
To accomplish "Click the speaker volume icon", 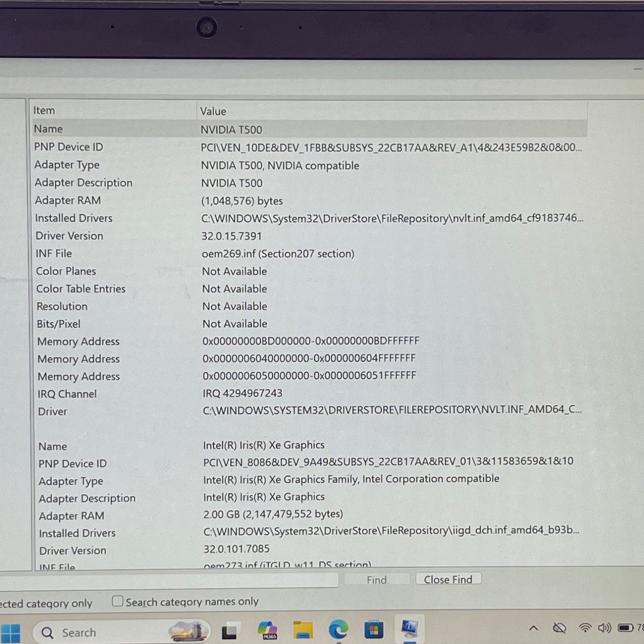I will (x=604, y=628).
